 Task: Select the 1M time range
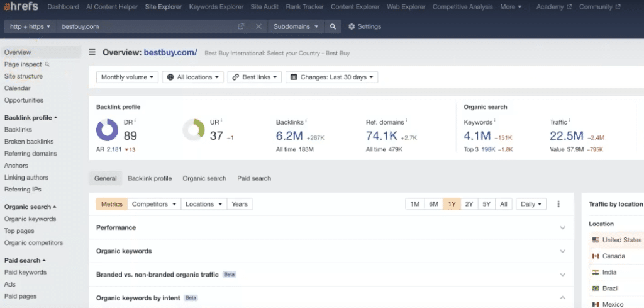coord(415,204)
